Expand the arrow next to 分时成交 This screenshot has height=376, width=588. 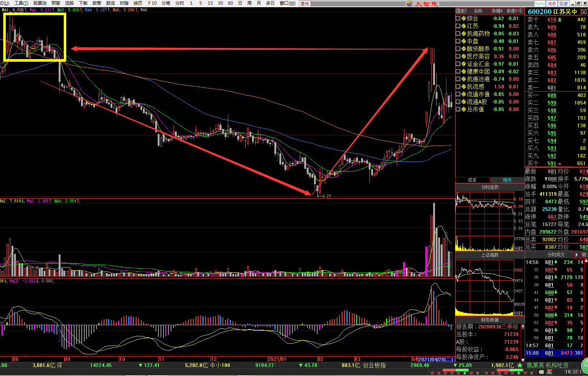tap(577, 255)
